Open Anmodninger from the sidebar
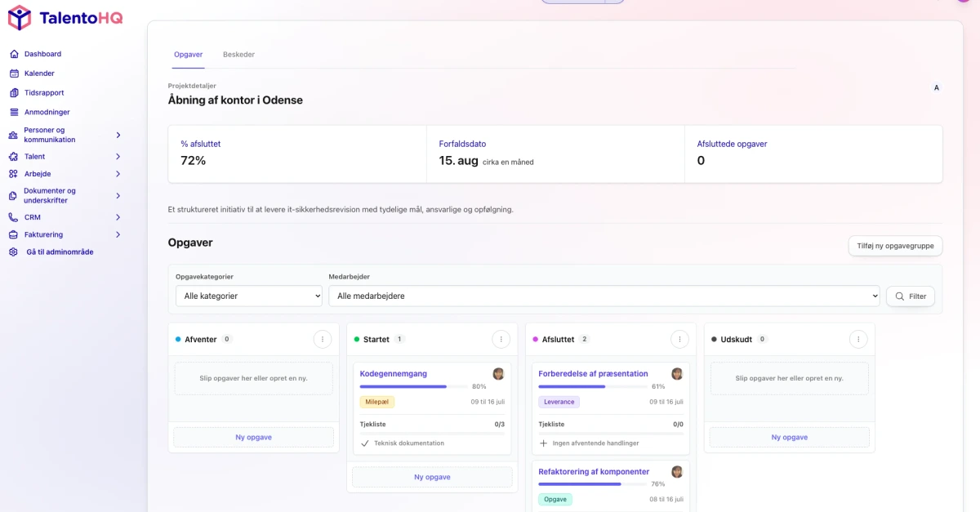 coord(47,112)
